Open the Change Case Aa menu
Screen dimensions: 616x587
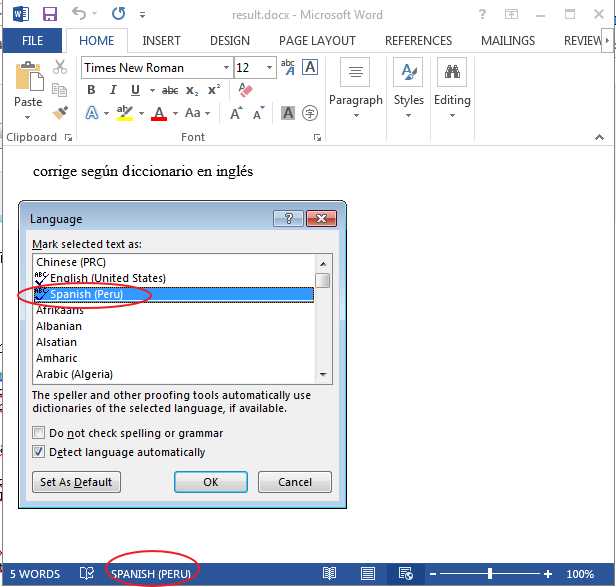192,113
